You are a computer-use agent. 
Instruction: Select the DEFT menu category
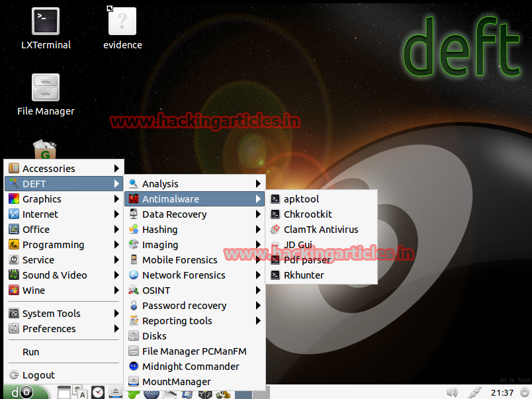(64, 183)
